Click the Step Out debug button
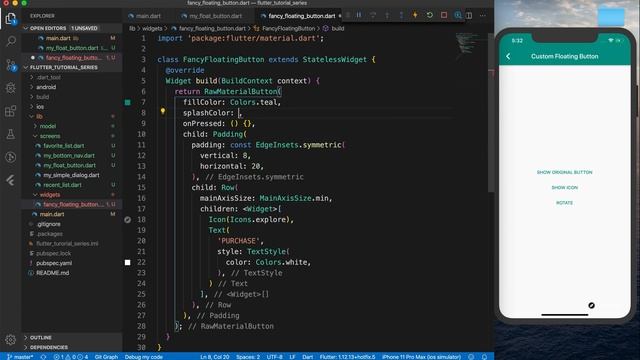The height and width of the screenshot is (360, 640). coord(401,16)
